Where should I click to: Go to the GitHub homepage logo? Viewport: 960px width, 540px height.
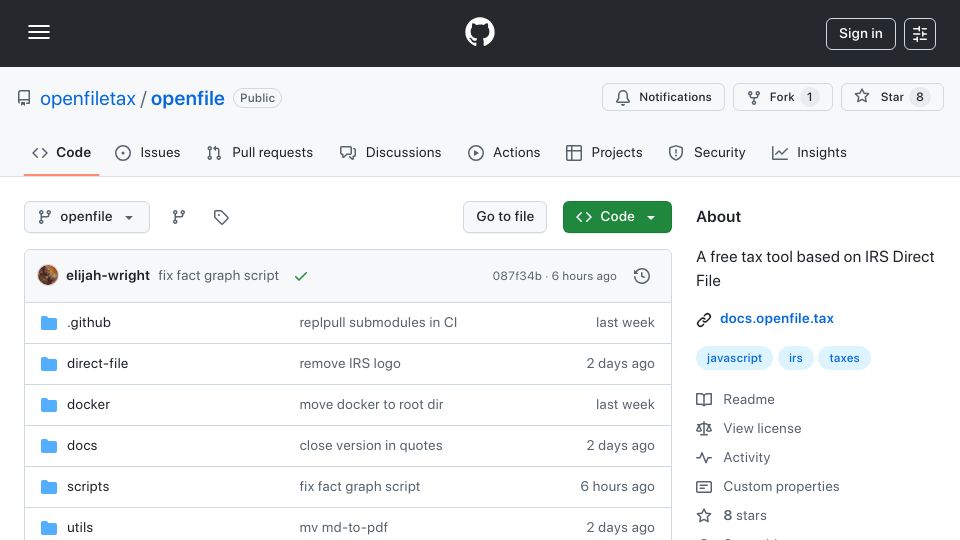pos(479,32)
